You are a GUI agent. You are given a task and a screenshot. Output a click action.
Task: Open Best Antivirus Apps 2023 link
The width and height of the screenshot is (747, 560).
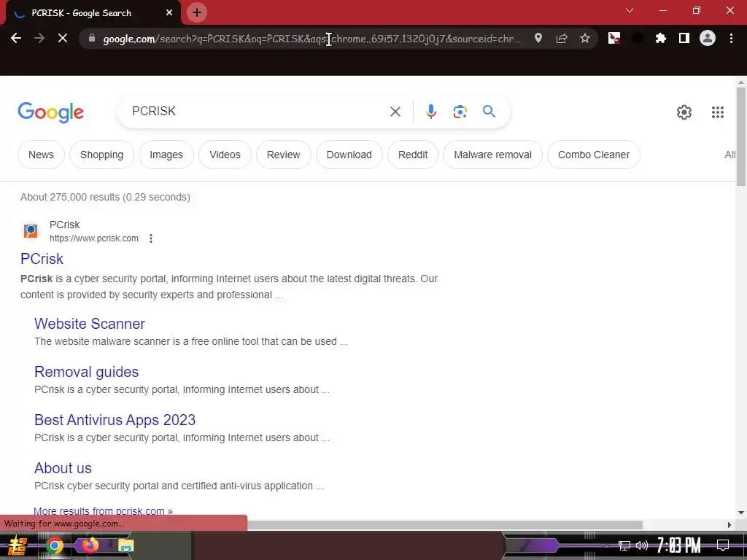(x=115, y=420)
